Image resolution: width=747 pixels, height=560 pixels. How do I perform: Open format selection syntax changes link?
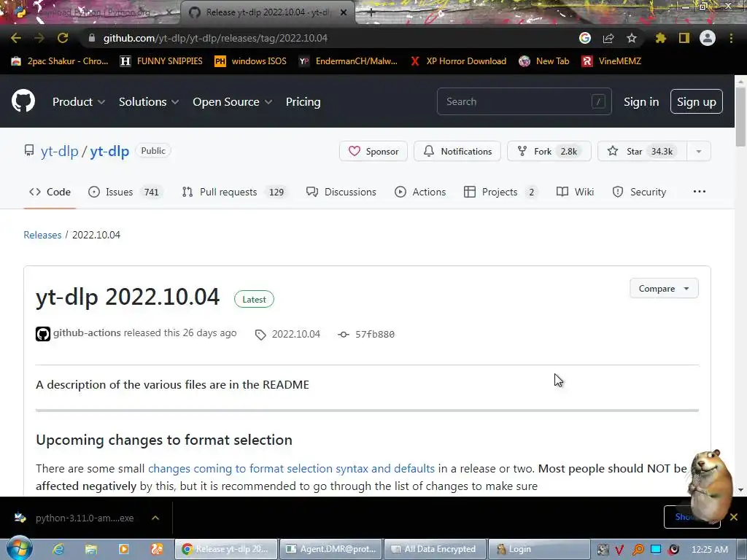tap(291, 469)
